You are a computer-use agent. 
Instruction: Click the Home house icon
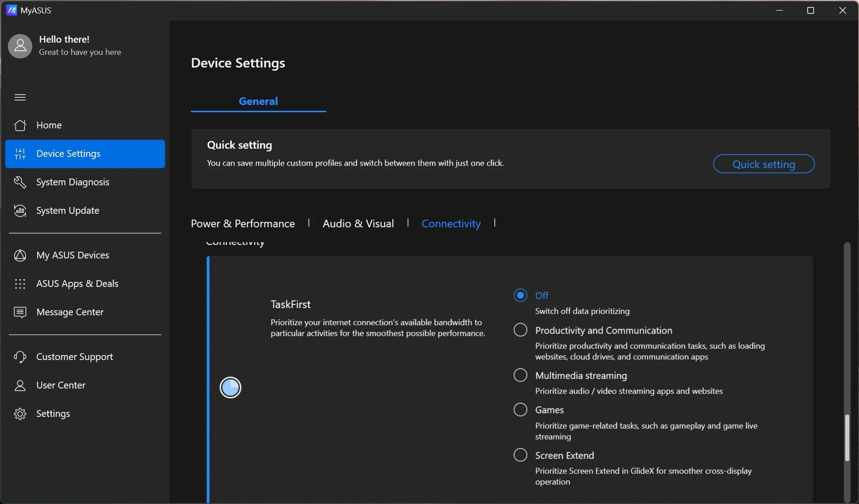tap(20, 125)
